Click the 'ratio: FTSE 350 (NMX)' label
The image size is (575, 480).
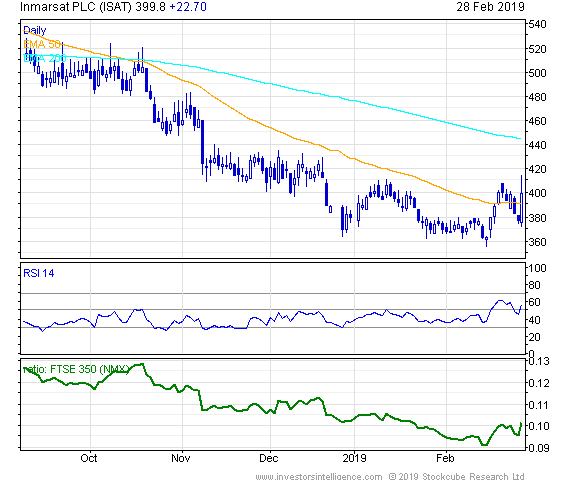coord(76,369)
